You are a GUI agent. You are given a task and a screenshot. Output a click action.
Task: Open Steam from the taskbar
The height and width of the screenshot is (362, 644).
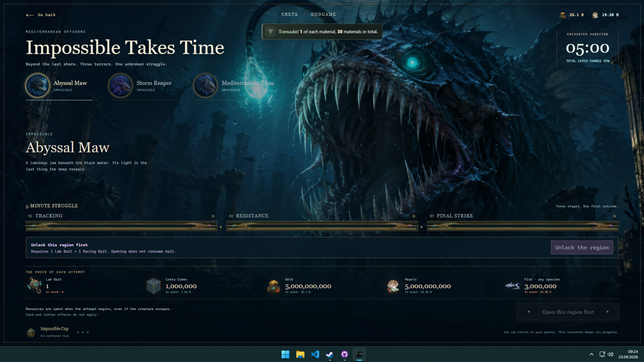(x=330, y=354)
